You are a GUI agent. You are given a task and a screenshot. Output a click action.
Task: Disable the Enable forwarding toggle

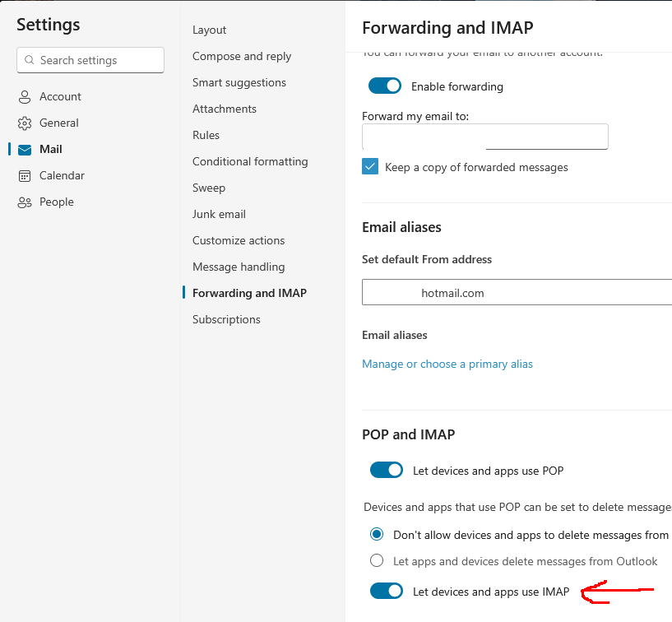[x=386, y=86]
